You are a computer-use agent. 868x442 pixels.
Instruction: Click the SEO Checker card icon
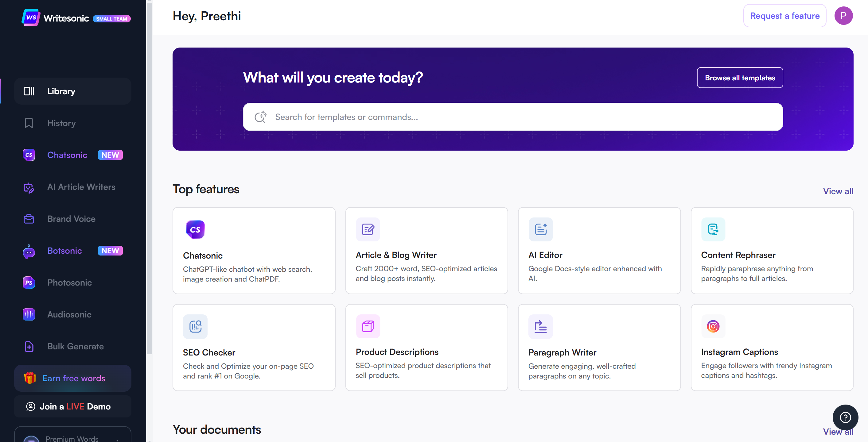pos(195,327)
